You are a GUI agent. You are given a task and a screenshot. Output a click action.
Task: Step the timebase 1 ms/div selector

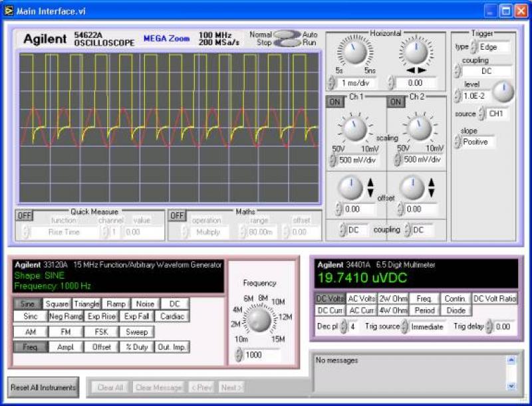point(331,82)
